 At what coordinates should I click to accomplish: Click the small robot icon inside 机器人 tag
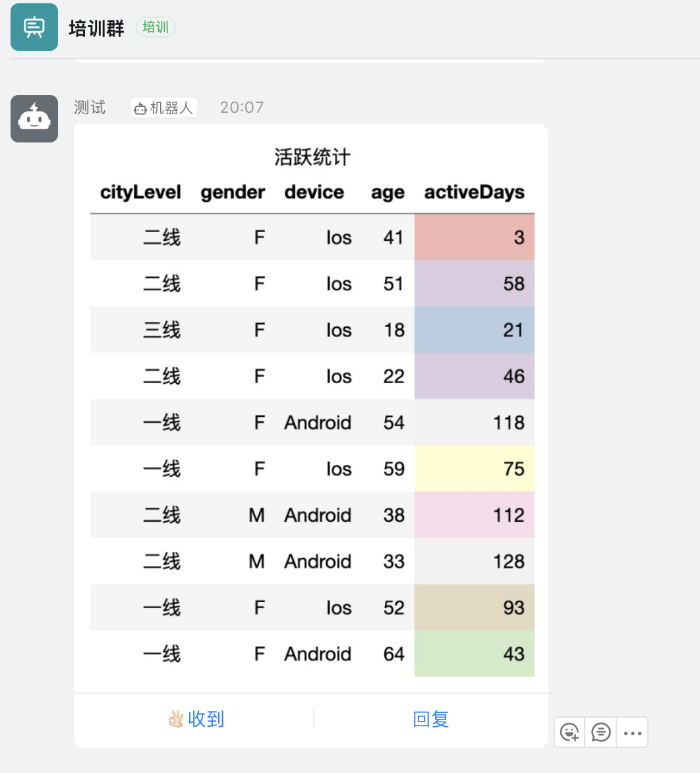point(141,108)
